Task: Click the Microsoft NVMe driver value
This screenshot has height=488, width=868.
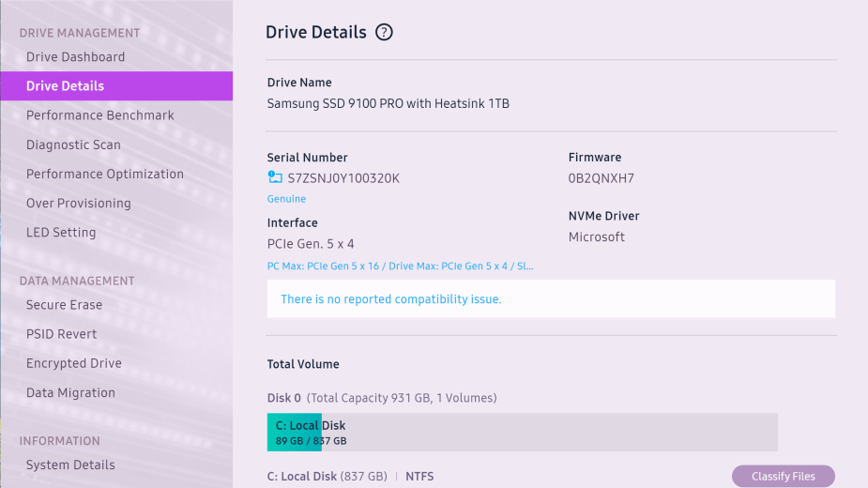Action: pyautogui.click(x=596, y=237)
